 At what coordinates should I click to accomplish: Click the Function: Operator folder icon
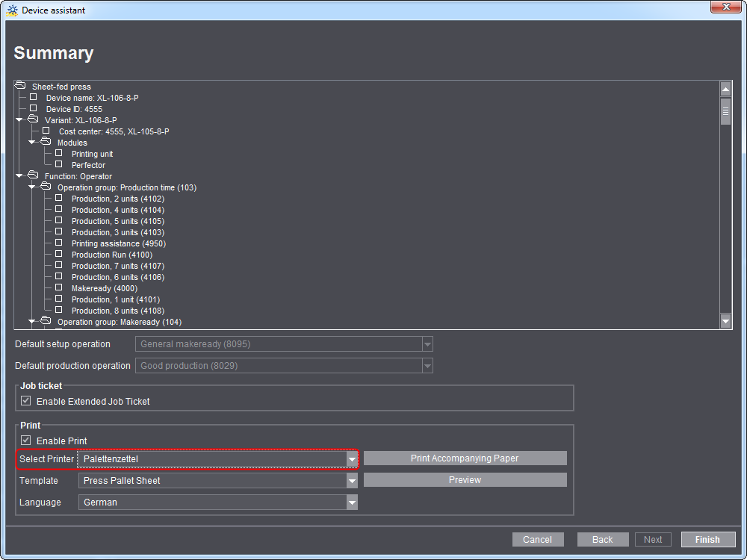(x=33, y=175)
